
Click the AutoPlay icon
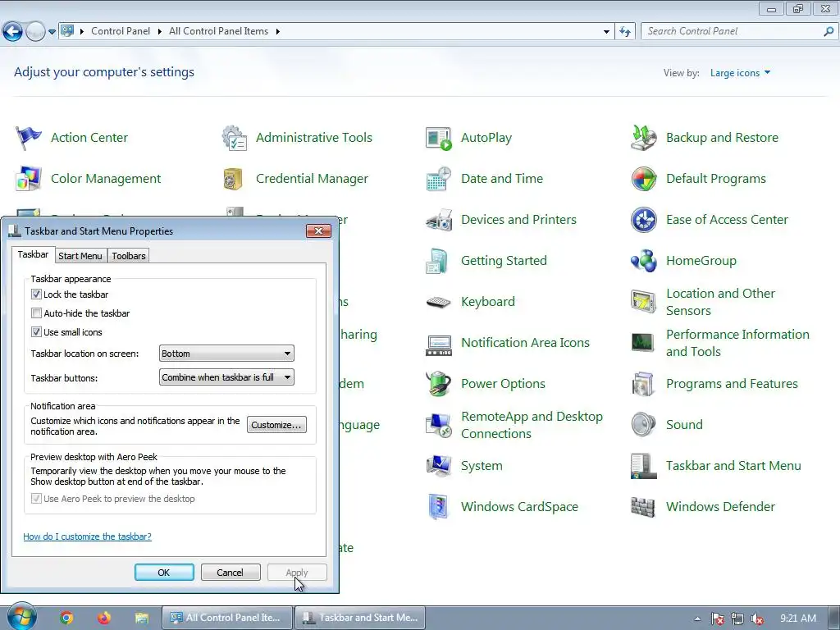coord(439,138)
